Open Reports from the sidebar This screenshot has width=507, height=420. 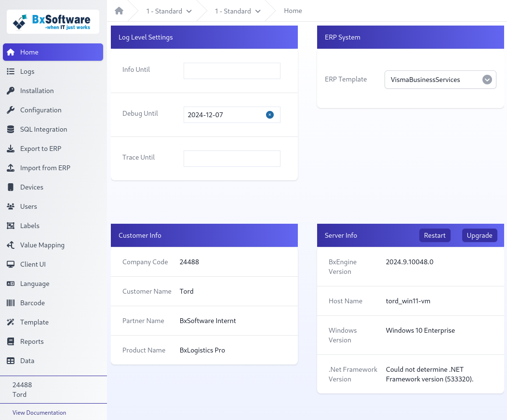tap(32, 341)
